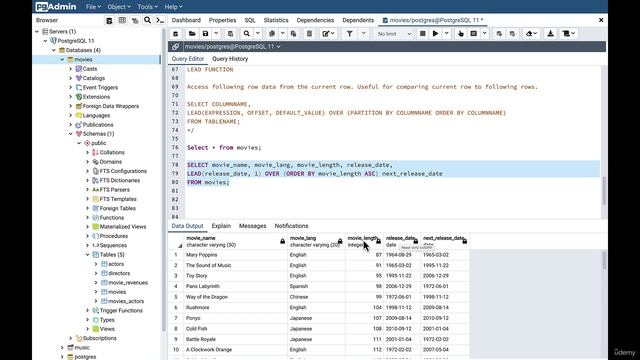Click the Rollback transaction icon
The width and height of the screenshot is (640, 360).
[x=513, y=34]
